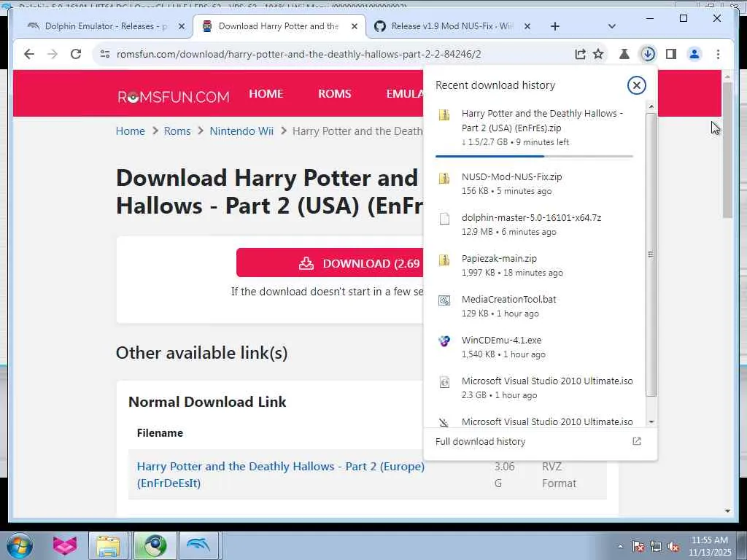Open Chrome three-dot menu

(718, 54)
